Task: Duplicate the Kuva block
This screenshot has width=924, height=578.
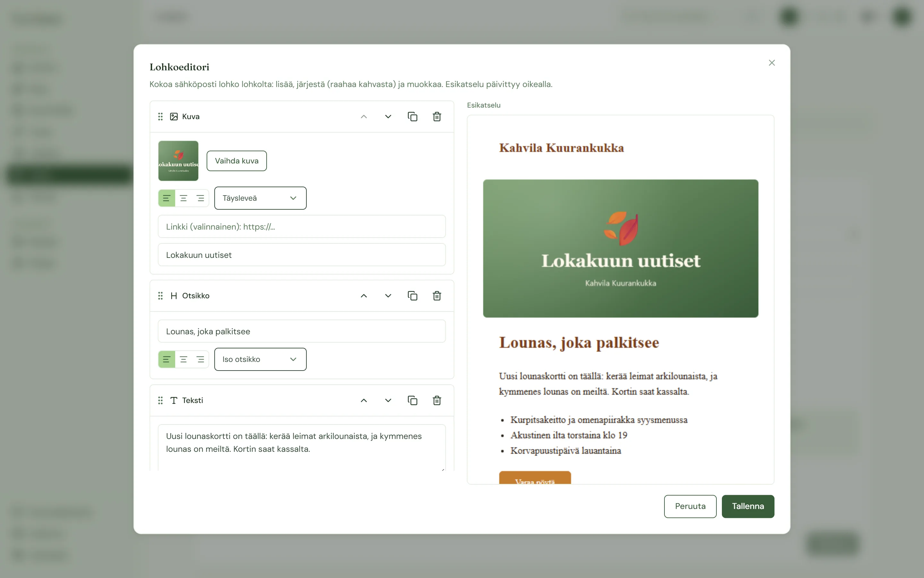Action: coord(412,117)
